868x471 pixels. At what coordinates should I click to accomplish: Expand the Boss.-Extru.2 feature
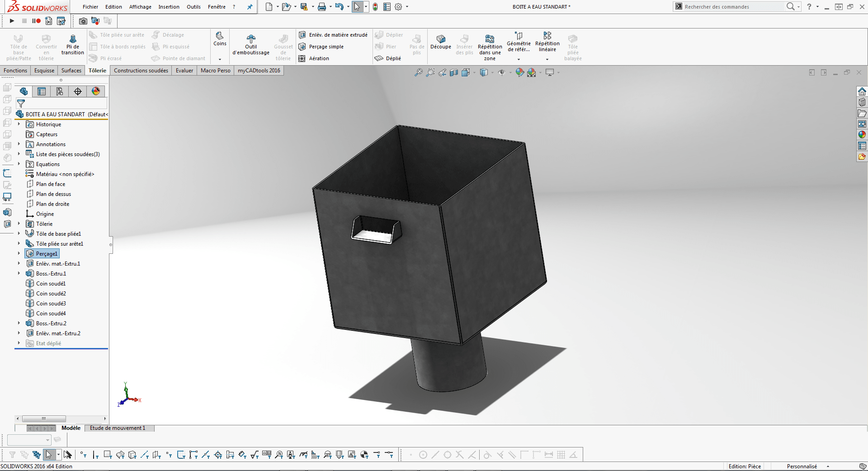click(x=19, y=323)
